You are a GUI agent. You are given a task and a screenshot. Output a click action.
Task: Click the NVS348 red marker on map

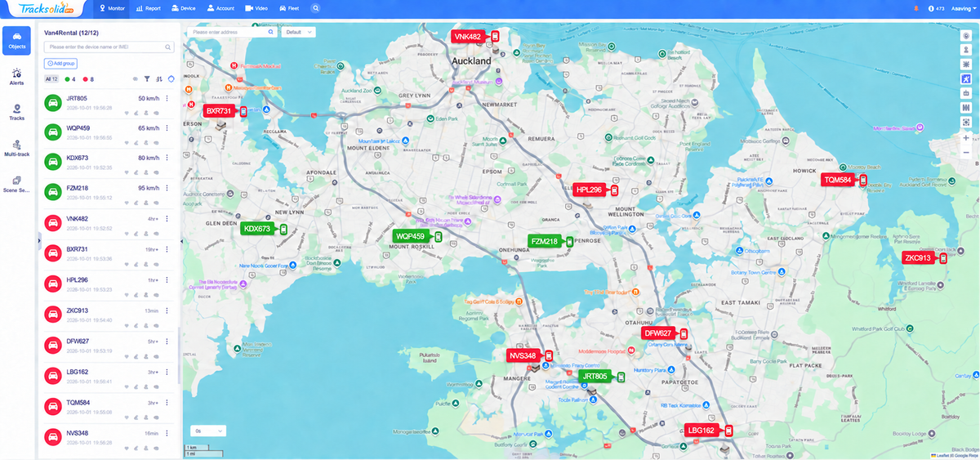tap(530, 355)
